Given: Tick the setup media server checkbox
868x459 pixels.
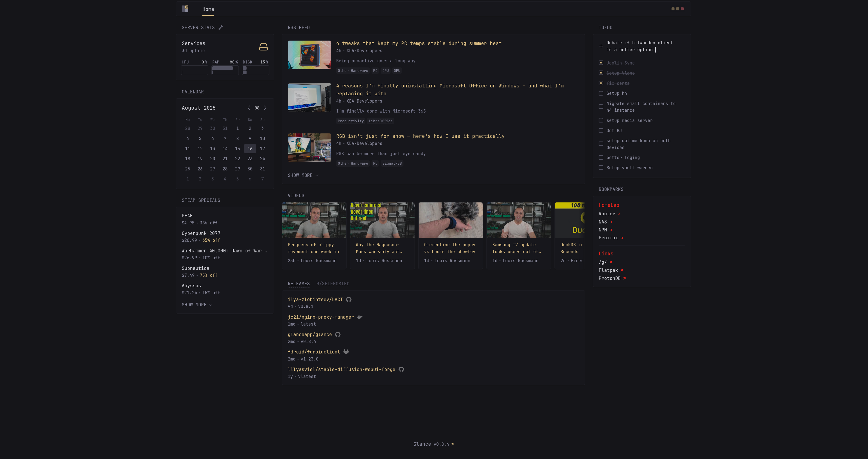Looking at the screenshot, I should click(x=601, y=120).
